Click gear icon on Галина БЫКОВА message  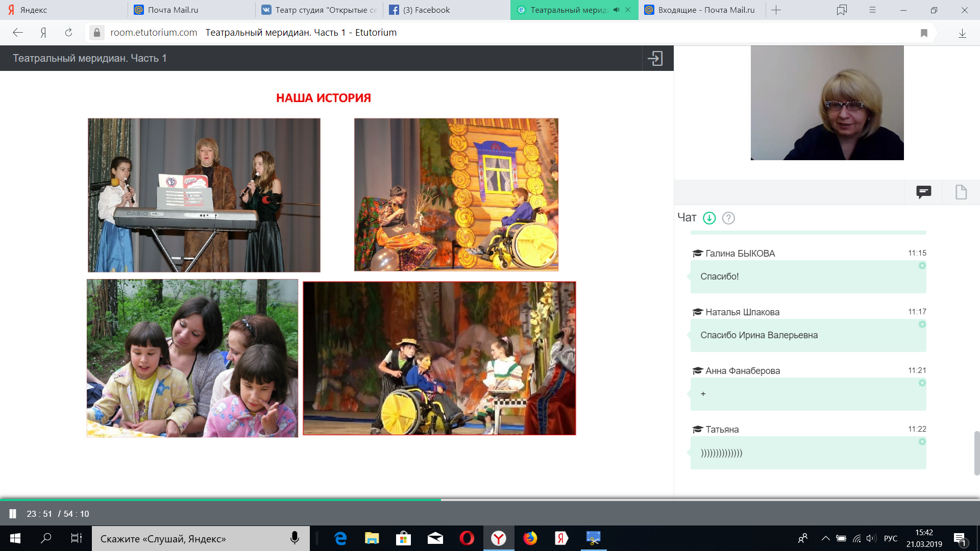coord(922,266)
